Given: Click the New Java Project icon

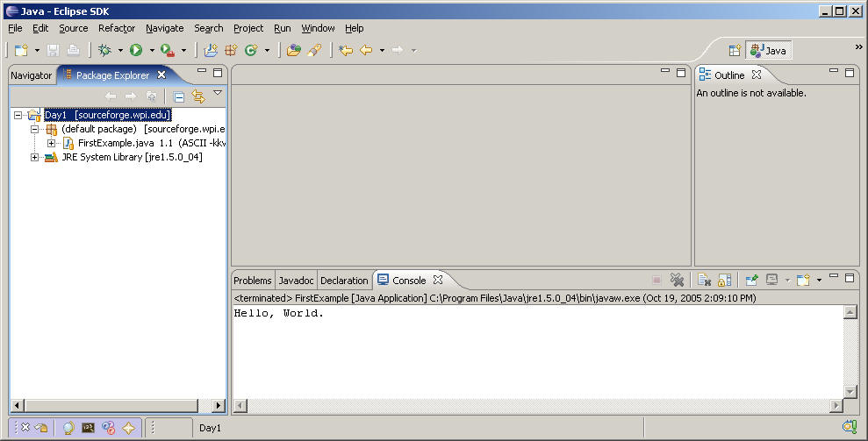Looking at the screenshot, I should [x=211, y=50].
